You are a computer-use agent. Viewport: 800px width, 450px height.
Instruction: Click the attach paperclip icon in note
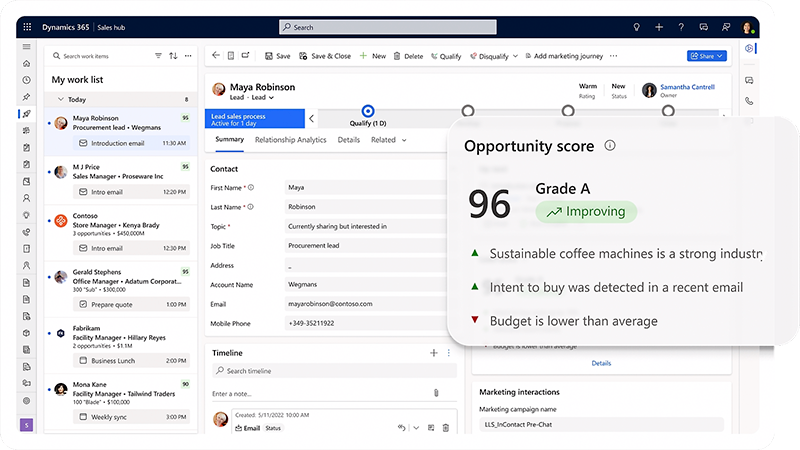(x=436, y=393)
